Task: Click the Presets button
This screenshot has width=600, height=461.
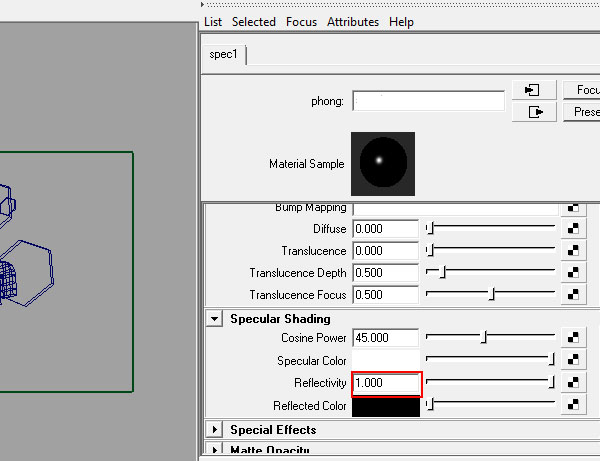Action: tap(582, 112)
